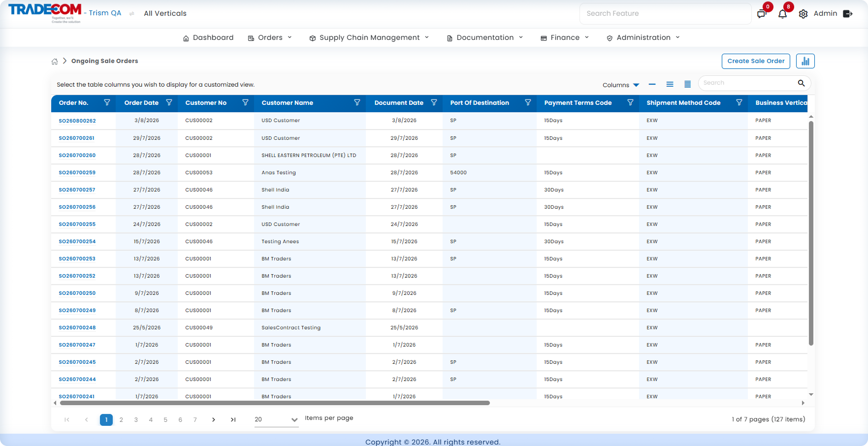Open order SO260700254
Image resolution: width=868 pixels, height=446 pixels.
[x=77, y=241]
